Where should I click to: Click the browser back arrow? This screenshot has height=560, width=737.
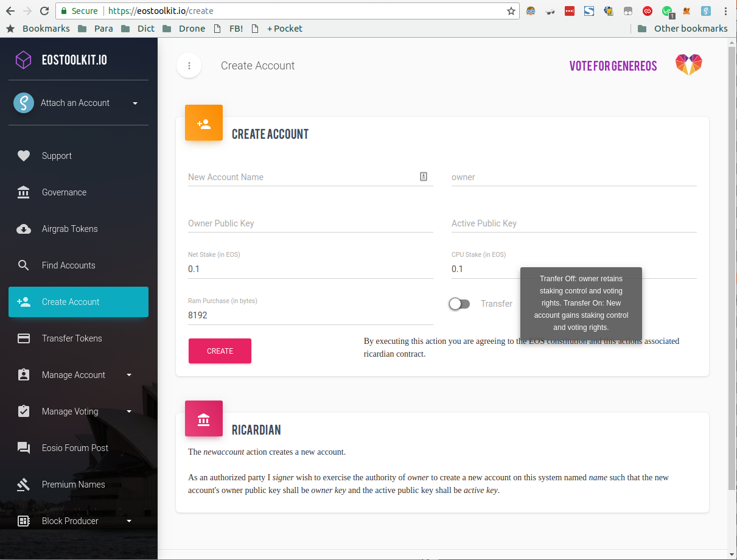point(10,11)
